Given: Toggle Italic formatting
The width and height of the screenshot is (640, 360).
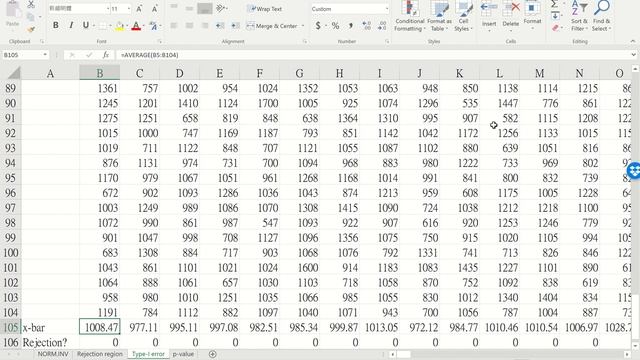Looking at the screenshot, I should coord(71,26).
